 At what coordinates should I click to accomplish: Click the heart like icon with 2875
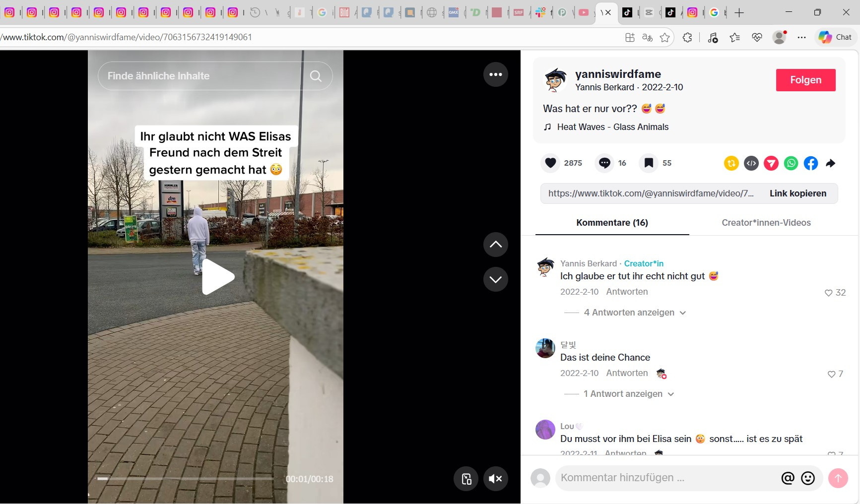(x=550, y=163)
